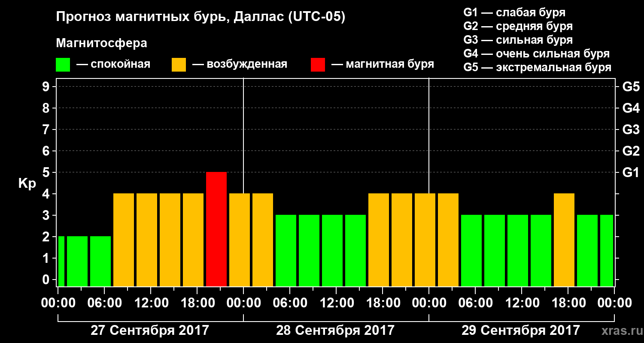This screenshot has height=343, width=644.
Task: Click the '27 Сентября 2017' date label
Action: pos(150,331)
